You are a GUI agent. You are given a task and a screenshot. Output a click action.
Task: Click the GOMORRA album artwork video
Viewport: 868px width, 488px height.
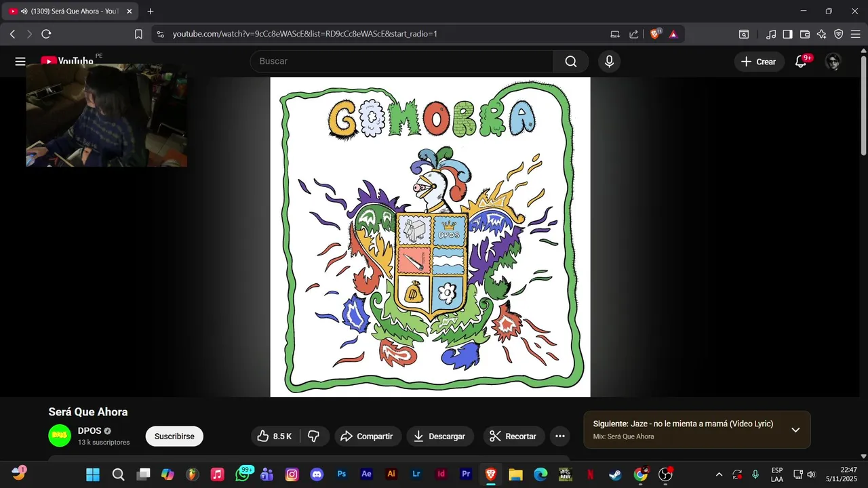[430, 237]
